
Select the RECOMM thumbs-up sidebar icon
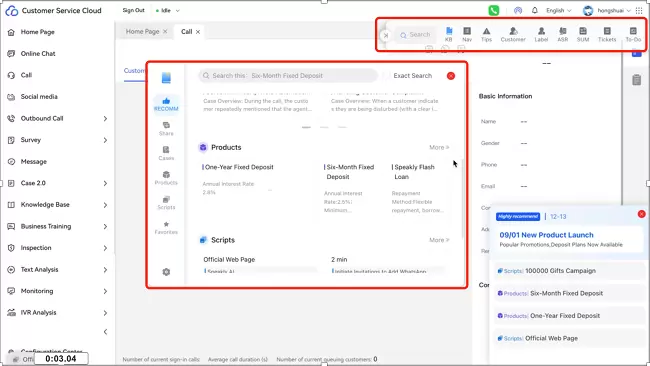click(166, 104)
